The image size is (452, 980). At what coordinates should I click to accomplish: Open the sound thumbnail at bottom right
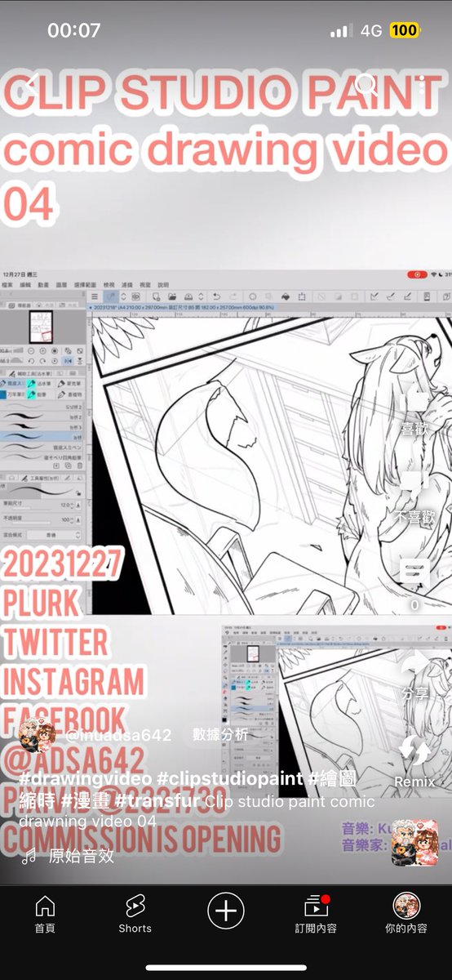414,843
